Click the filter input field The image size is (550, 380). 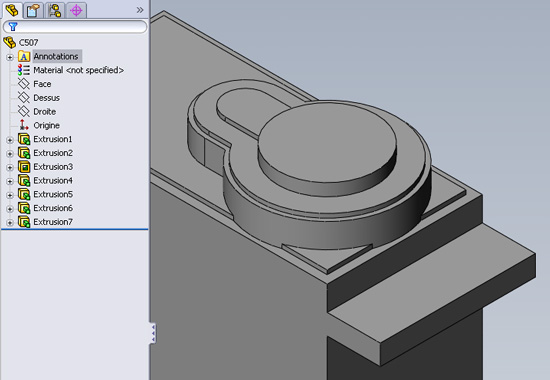pos(75,27)
